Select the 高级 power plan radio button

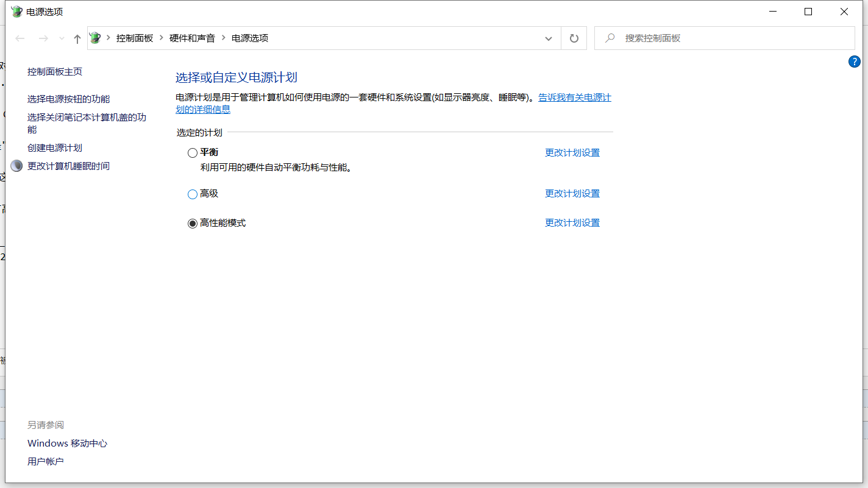coord(193,194)
